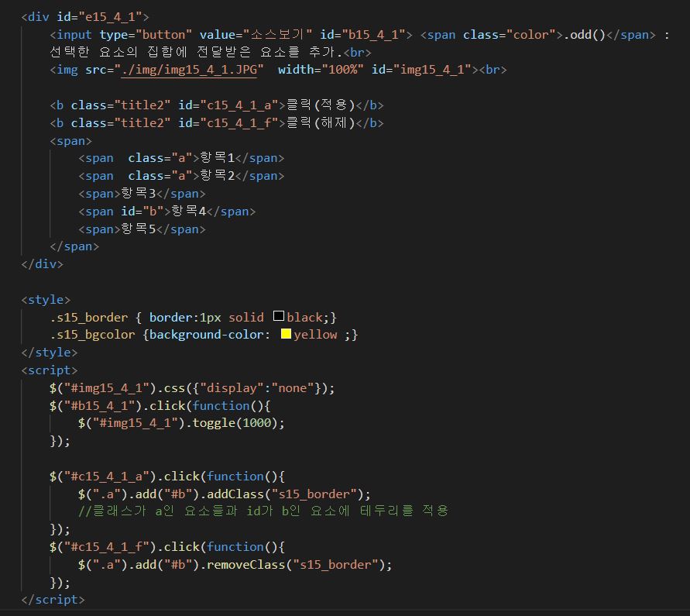Click the "항목3" span line
Image resolution: width=690 pixels, height=616 pixels.
pyautogui.click(x=142, y=193)
